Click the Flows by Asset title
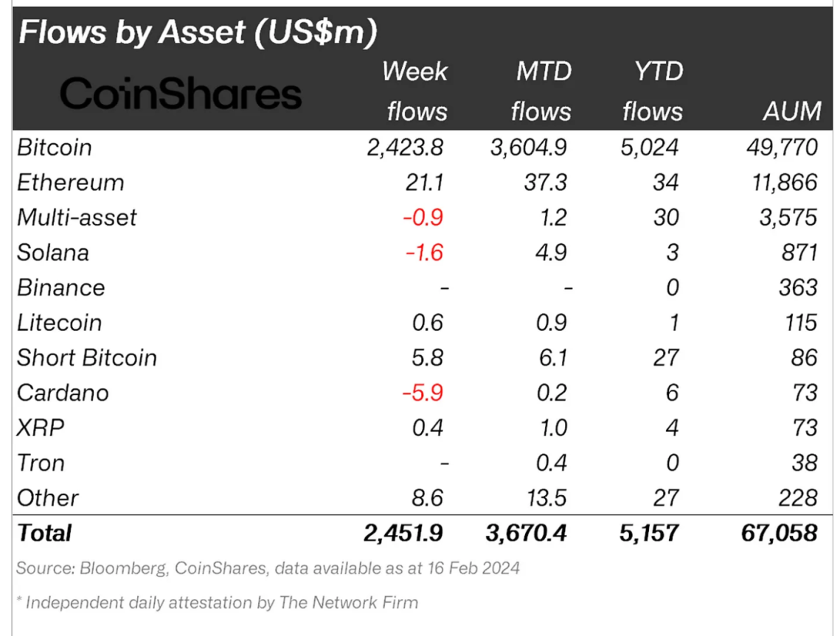Viewport: 840px width, 636px height. [x=198, y=33]
